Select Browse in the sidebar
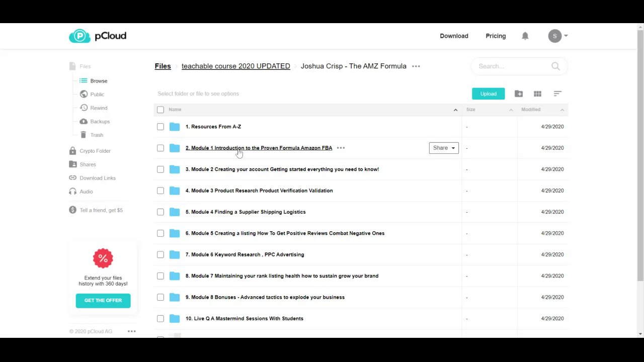Image resolution: width=644 pixels, height=362 pixels. tap(93, 81)
